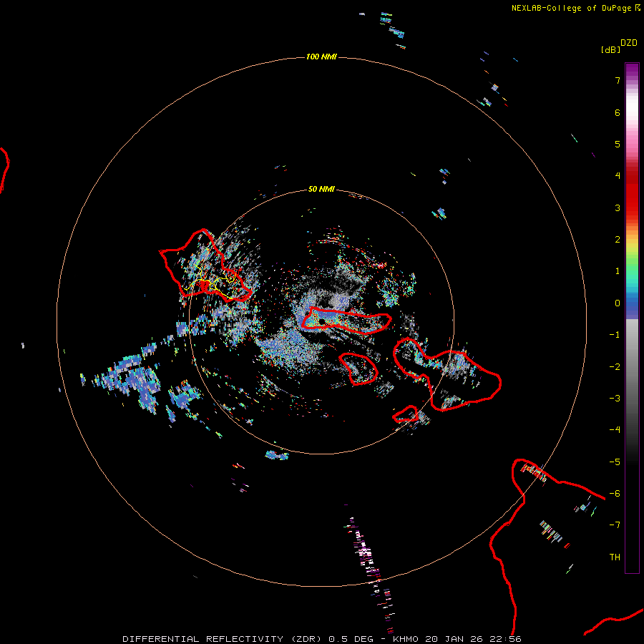Click the TH threshold label on scale

pyautogui.click(x=615, y=557)
